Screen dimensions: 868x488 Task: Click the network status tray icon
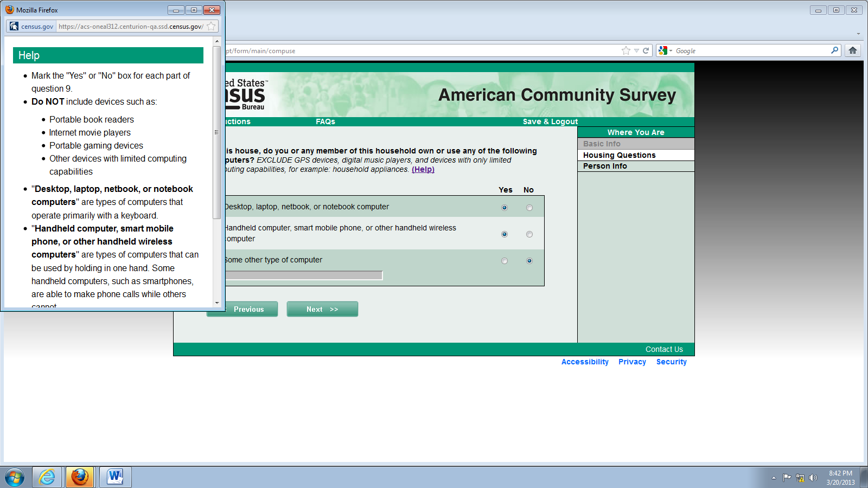click(800, 478)
